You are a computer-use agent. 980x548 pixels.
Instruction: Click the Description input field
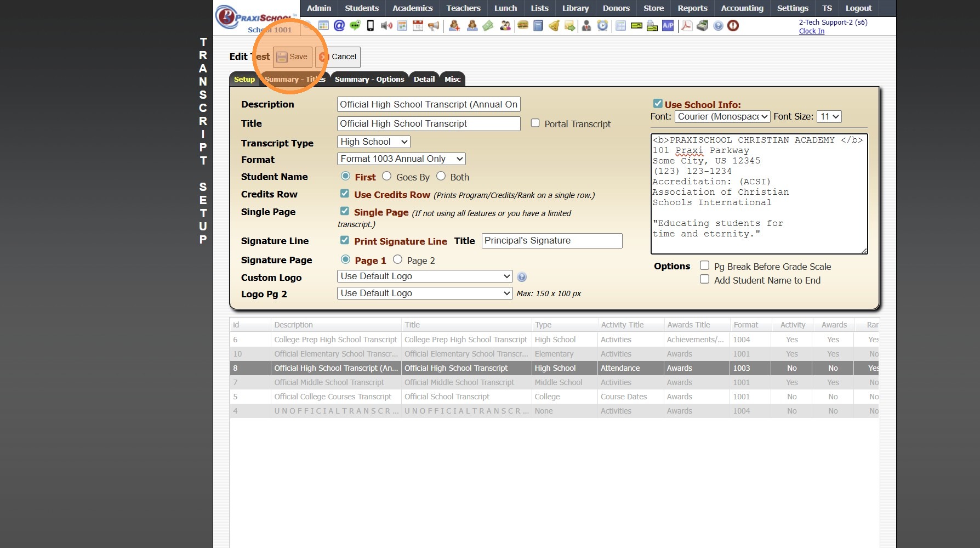click(429, 105)
